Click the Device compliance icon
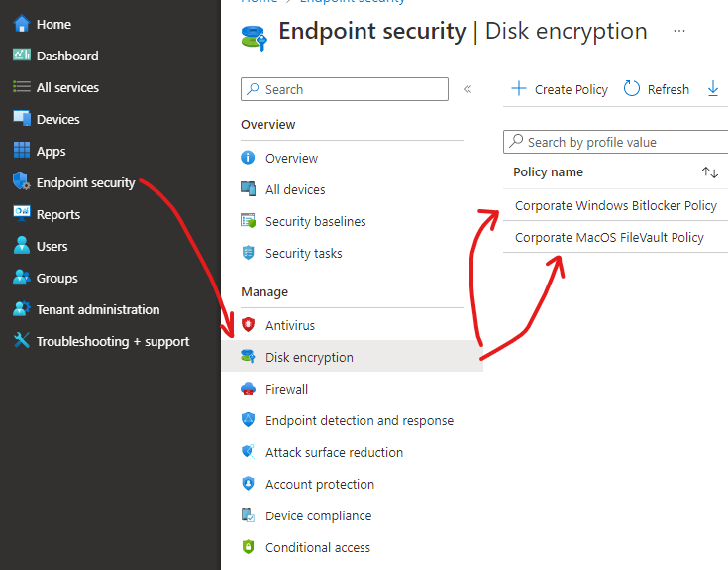Screen dimensions: 728x570 point(249,515)
